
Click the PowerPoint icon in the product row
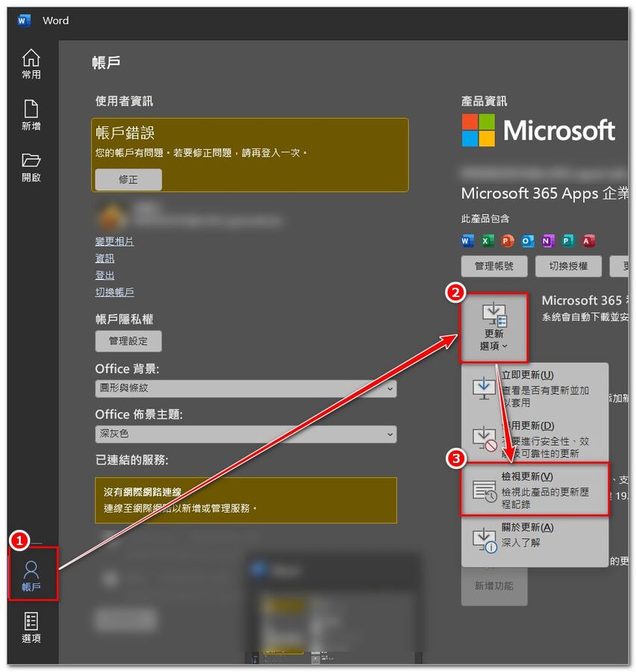(x=508, y=240)
